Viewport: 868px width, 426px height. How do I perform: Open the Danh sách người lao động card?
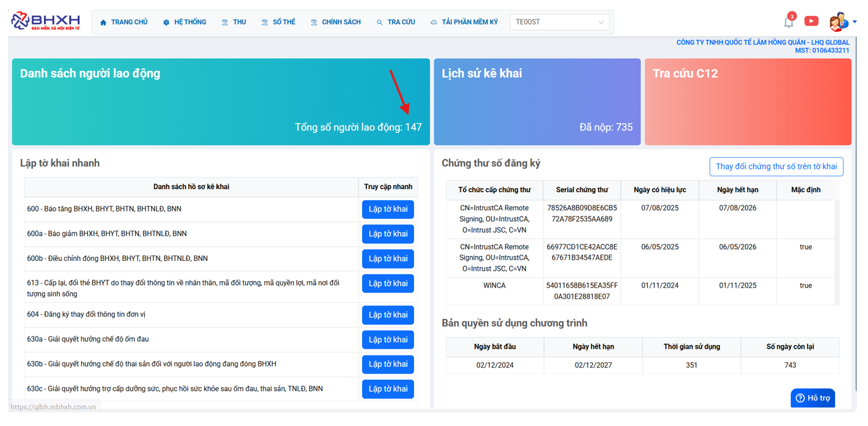(221, 102)
